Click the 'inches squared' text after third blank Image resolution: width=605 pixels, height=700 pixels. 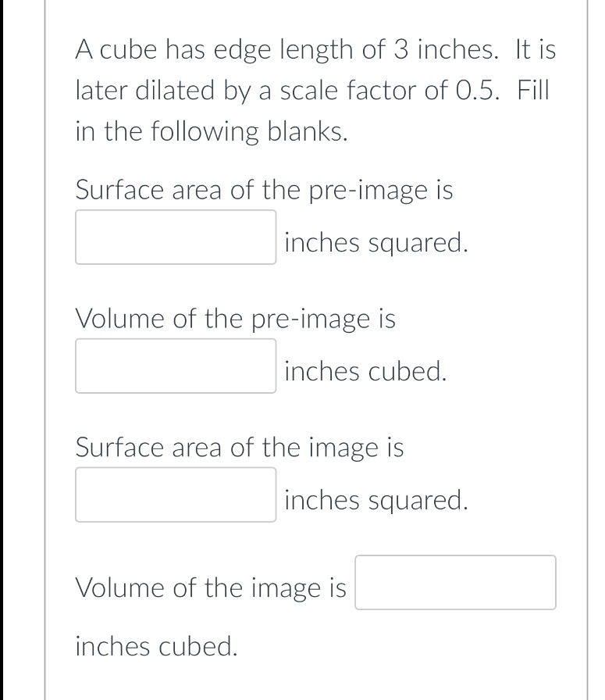(375, 501)
